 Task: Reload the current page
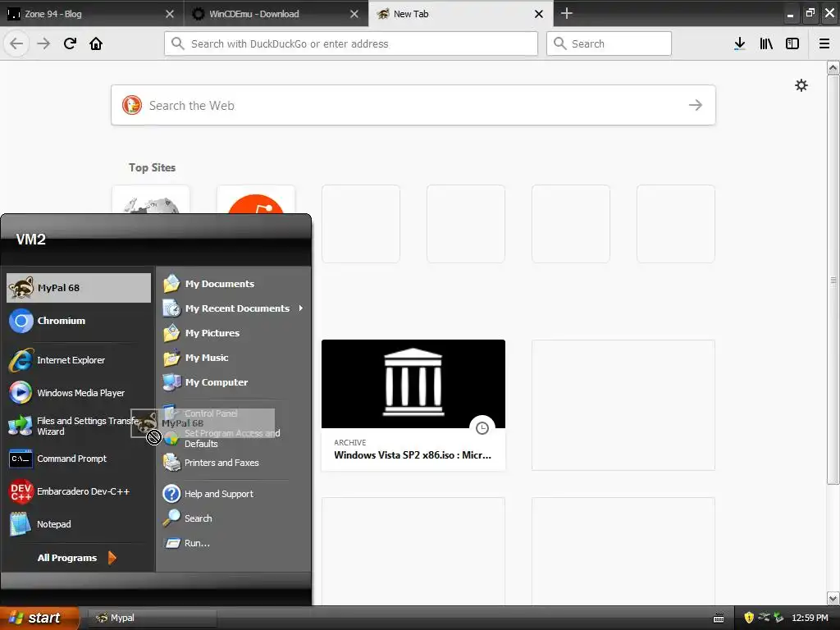[70, 43]
